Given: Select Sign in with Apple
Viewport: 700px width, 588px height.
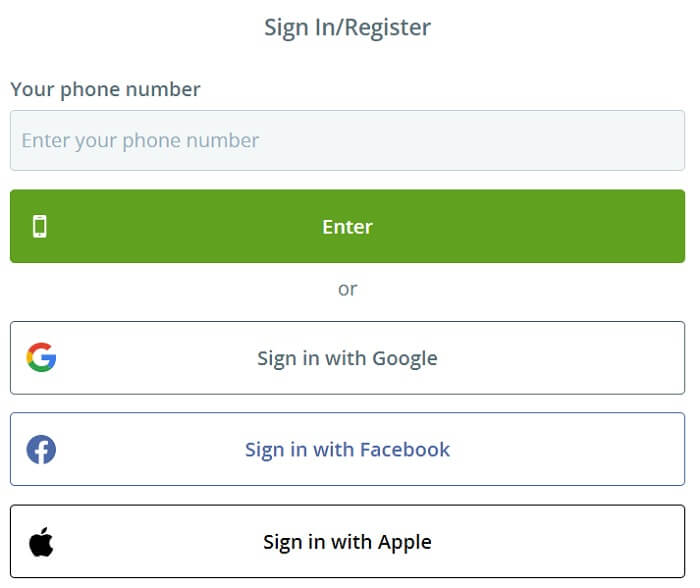Looking at the screenshot, I should (347, 542).
